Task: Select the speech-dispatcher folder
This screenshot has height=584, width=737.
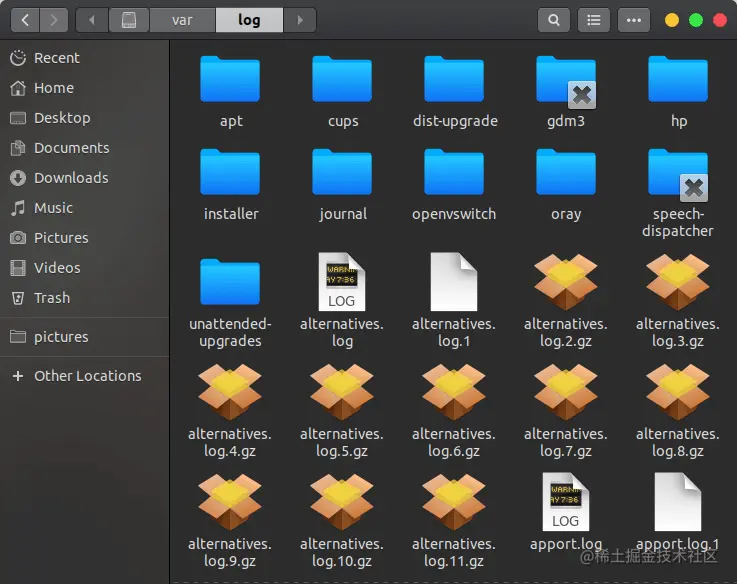Action: pos(678,194)
